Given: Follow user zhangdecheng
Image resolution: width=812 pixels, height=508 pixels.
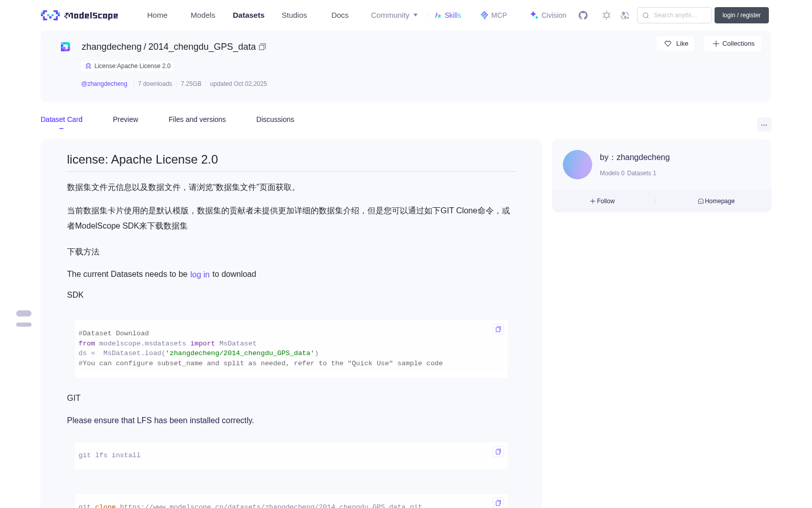Looking at the screenshot, I should click(602, 201).
